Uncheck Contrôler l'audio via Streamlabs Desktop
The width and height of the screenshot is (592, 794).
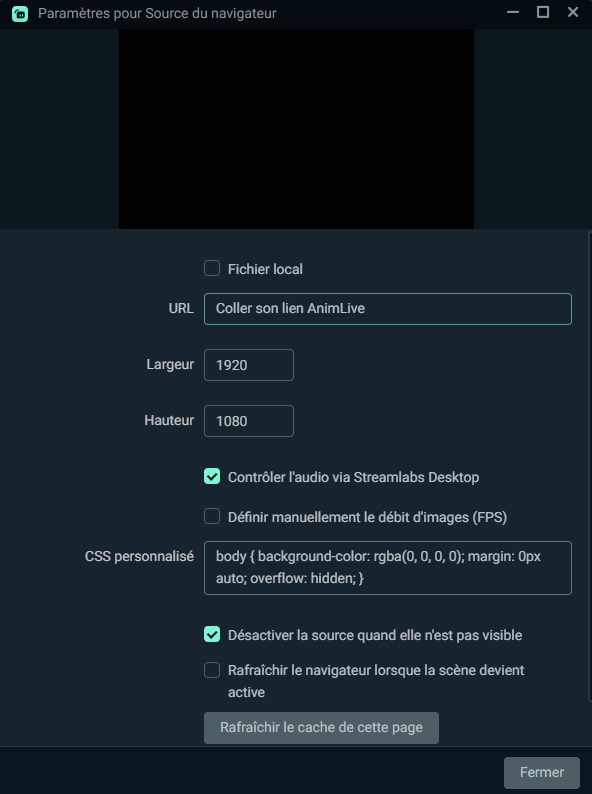[212, 476]
